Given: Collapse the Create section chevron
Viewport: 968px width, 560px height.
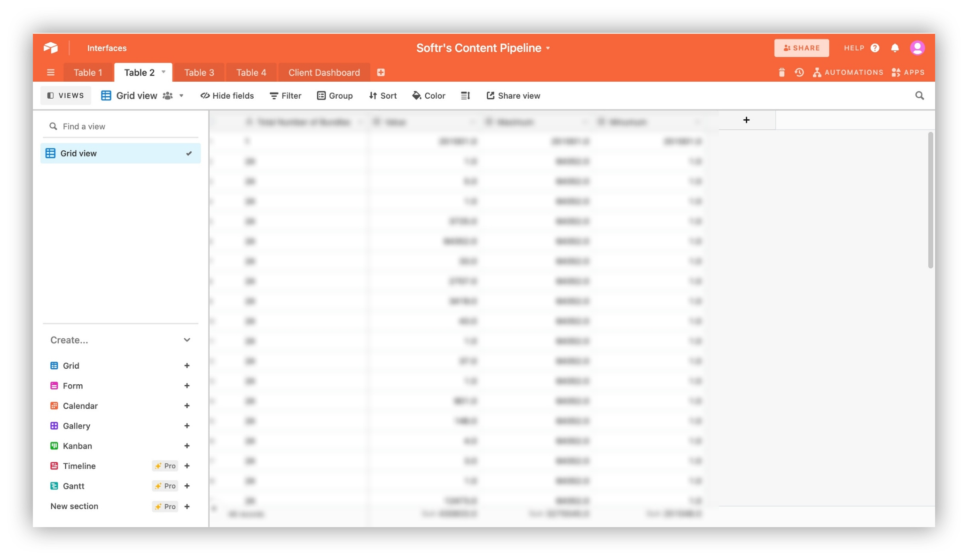Looking at the screenshot, I should point(187,340).
